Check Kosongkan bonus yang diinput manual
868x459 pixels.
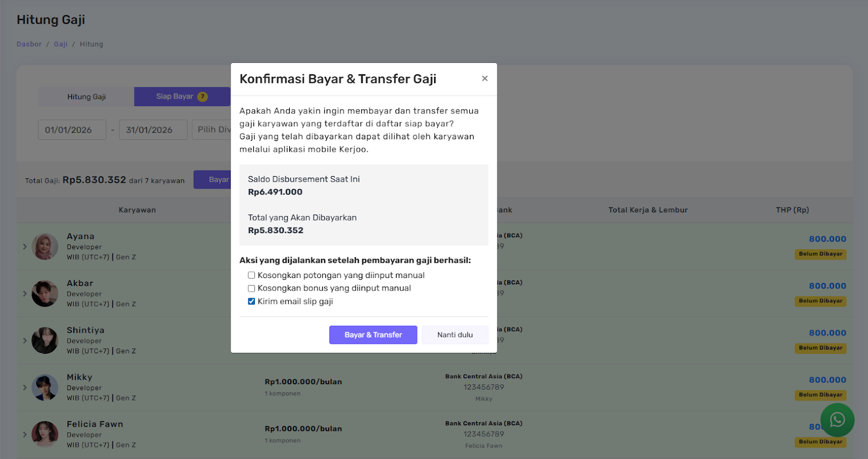tap(252, 288)
